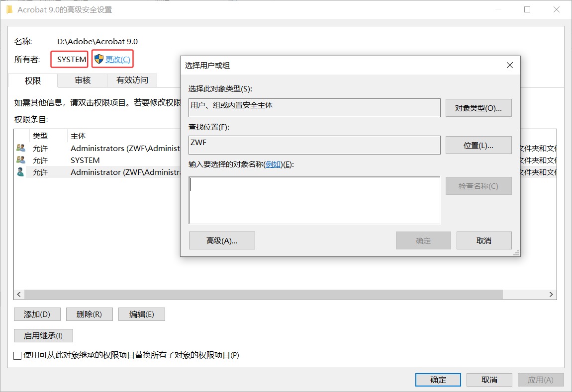The height and width of the screenshot is (392, 572).
Task: Tick the 替换所有子对象的权限项目 checkbox
Action: (17, 356)
